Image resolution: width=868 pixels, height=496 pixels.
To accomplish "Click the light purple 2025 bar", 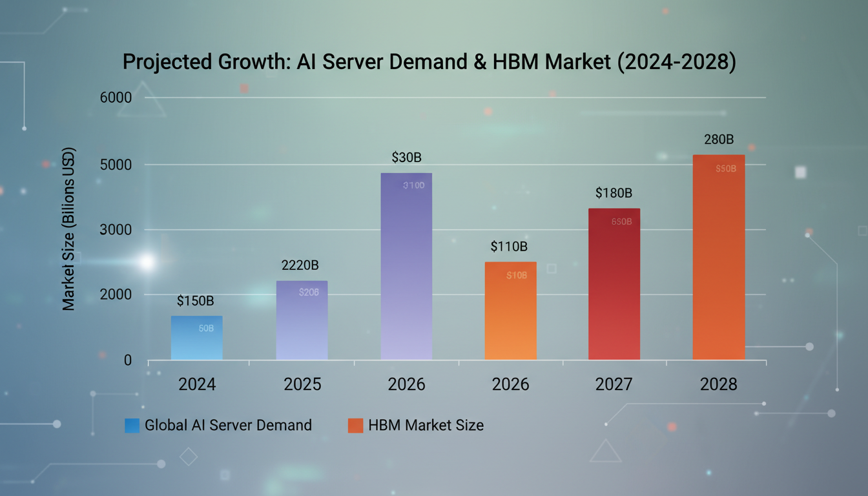I will pos(302,320).
